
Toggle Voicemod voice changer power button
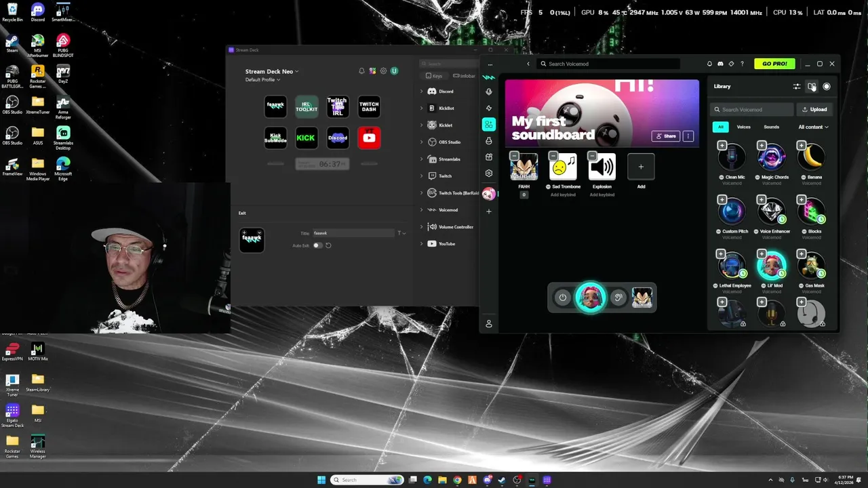562,298
